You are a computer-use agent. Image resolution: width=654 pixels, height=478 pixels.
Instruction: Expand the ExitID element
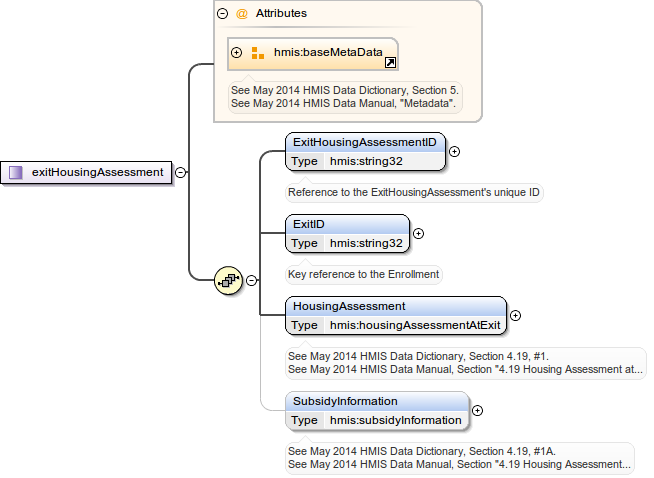[418, 233]
